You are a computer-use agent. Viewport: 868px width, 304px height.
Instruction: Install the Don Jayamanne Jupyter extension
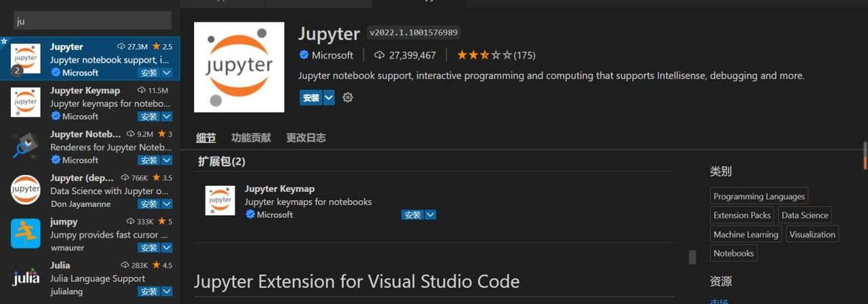tap(149, 204)
